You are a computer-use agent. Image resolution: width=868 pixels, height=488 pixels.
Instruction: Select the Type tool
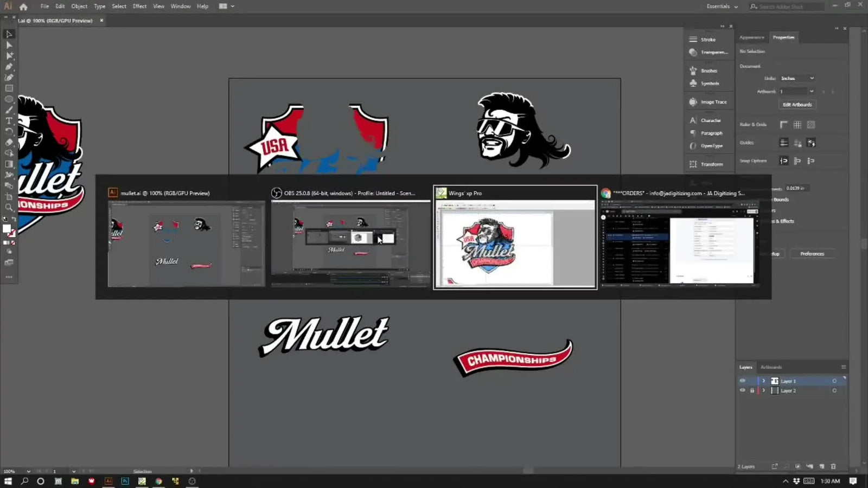point(8,120)
